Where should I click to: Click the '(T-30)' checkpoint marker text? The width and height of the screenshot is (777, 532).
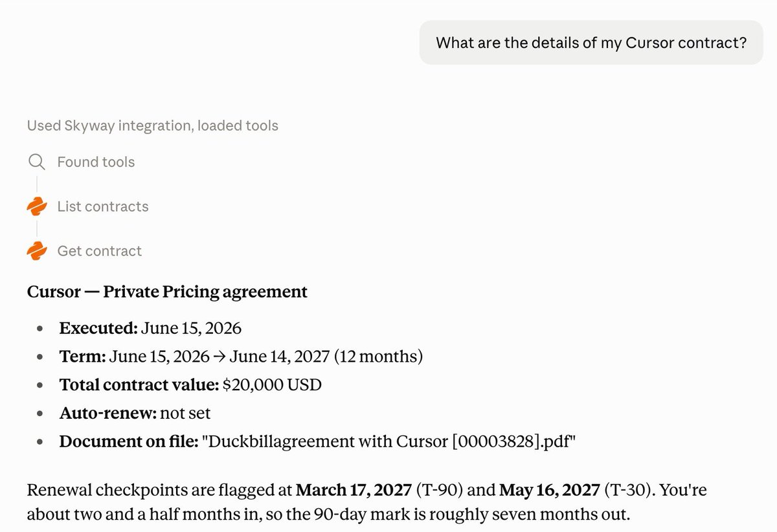point(627,490)
